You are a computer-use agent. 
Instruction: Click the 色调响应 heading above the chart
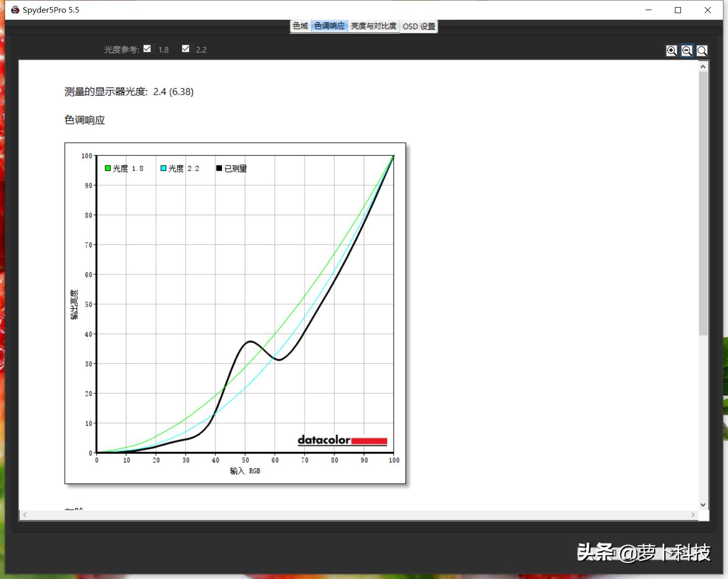(x=84, y=120)
